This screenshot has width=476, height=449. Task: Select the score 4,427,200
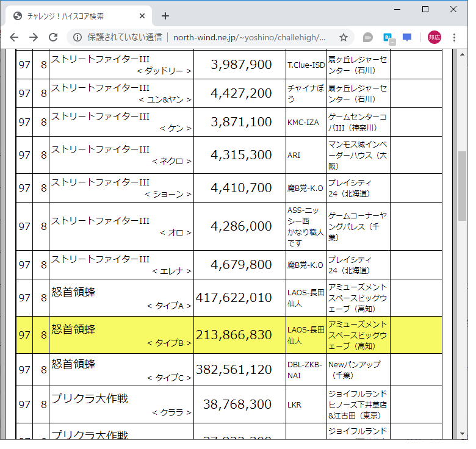point(241,93)
